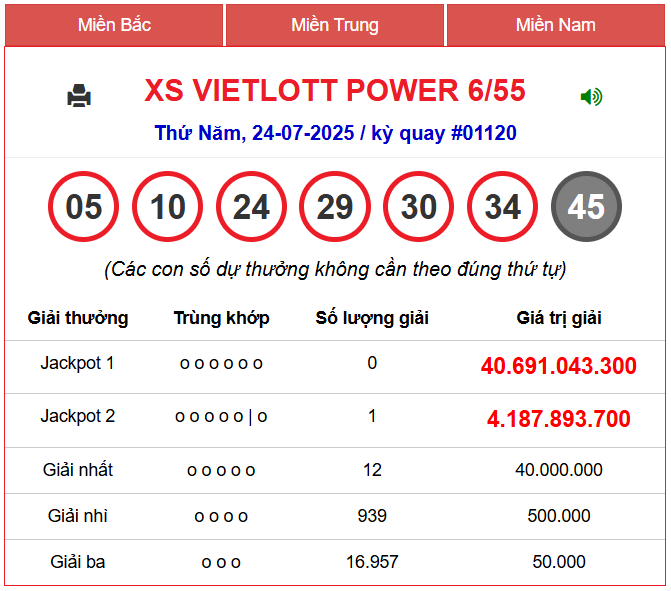Click the Giải nhì four-circle match pattern
This screenshot has height=591, width=671.
(221, 517)
